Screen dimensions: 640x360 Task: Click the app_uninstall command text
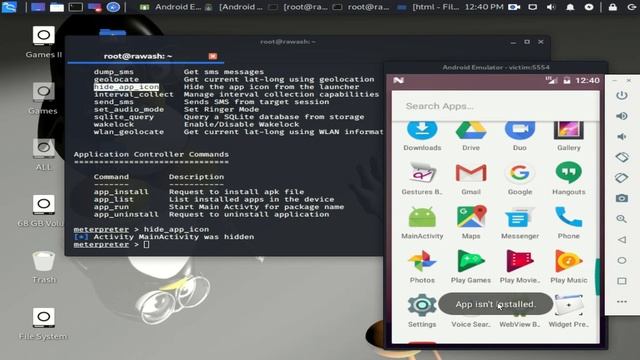(126, 214)
